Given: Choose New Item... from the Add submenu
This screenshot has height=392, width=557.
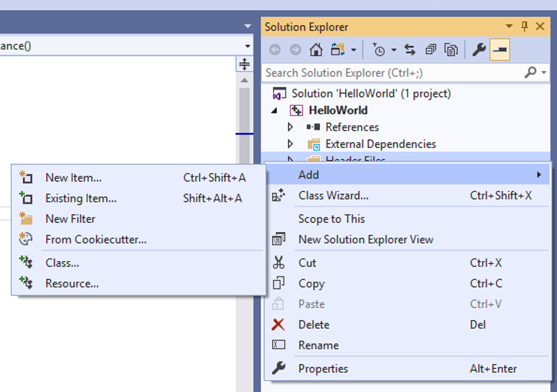Looking at the screenshot, I should pos(73,178).
